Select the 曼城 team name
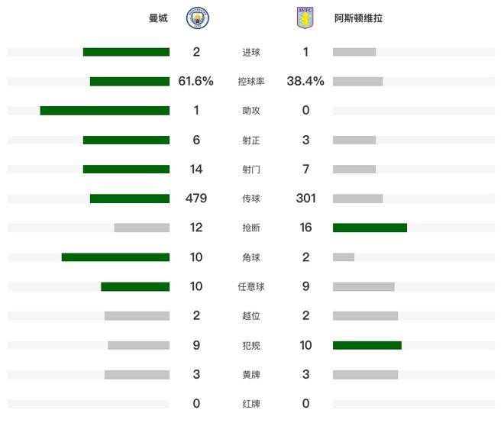This screenshot has height=423, width=504. pyautogui.click(x=158, y=18)
